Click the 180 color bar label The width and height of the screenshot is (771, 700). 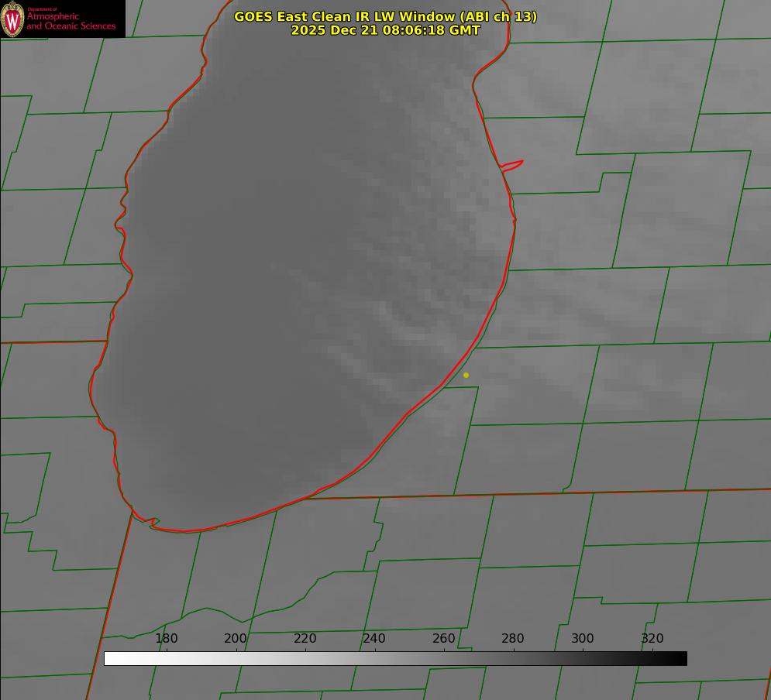[x=166, y=639]
